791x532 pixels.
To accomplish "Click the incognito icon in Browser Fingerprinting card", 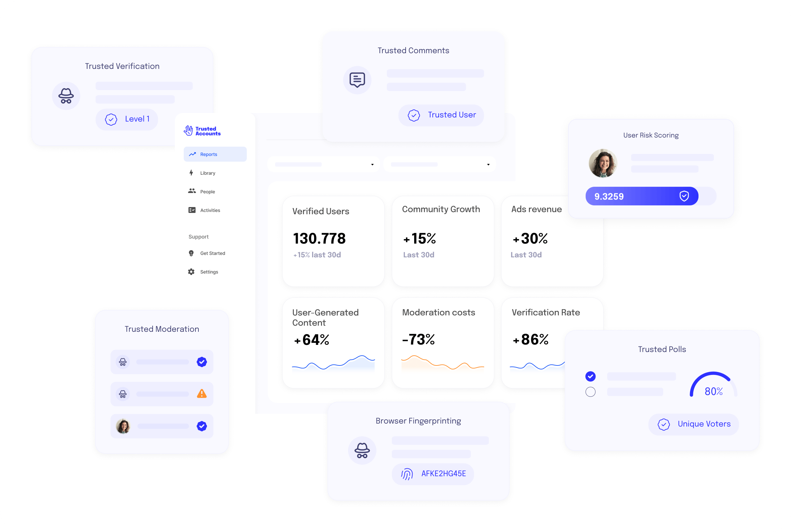I will [362, 451].
